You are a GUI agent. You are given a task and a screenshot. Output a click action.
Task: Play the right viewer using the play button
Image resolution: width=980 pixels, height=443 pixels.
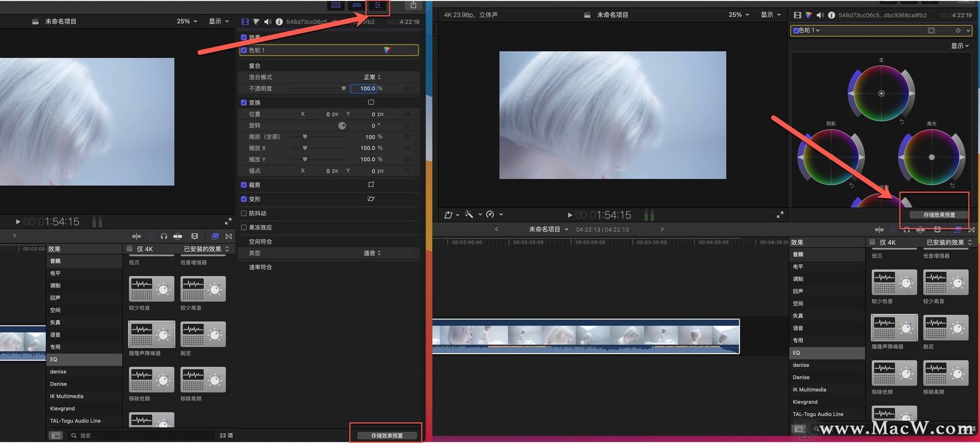coord(570,215)
